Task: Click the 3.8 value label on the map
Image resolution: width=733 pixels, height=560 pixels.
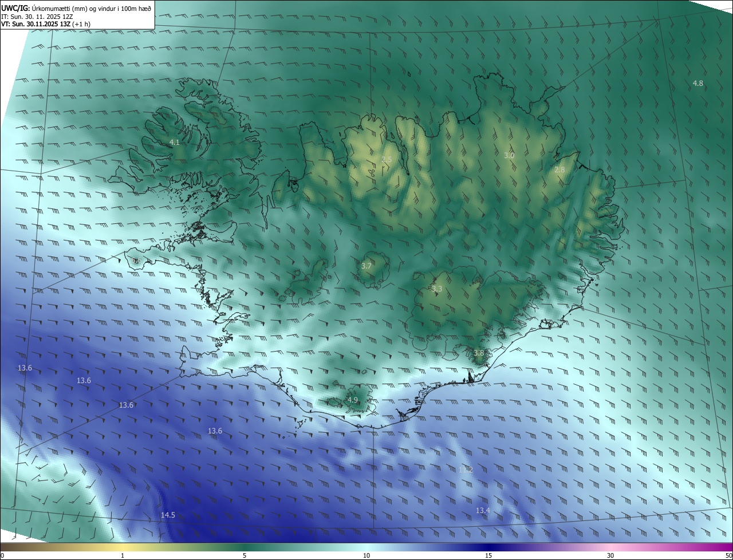Action: pyautogui.click(x=479, y=353)
